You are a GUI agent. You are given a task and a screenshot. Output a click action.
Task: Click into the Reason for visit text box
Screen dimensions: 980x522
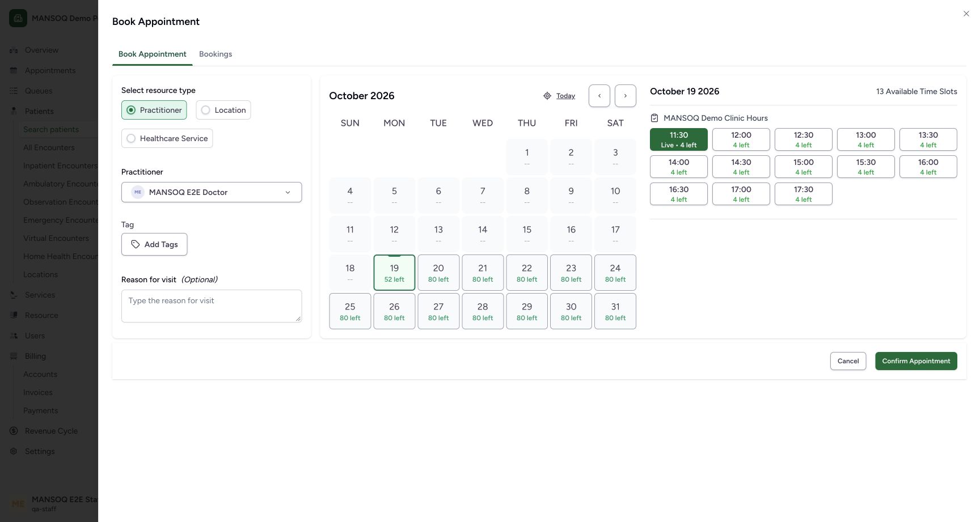click(212, 306)
